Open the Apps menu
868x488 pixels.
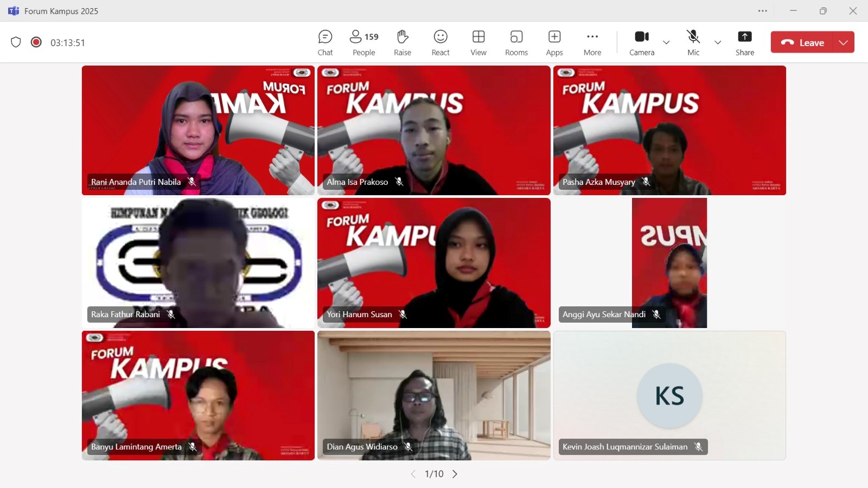554,43
